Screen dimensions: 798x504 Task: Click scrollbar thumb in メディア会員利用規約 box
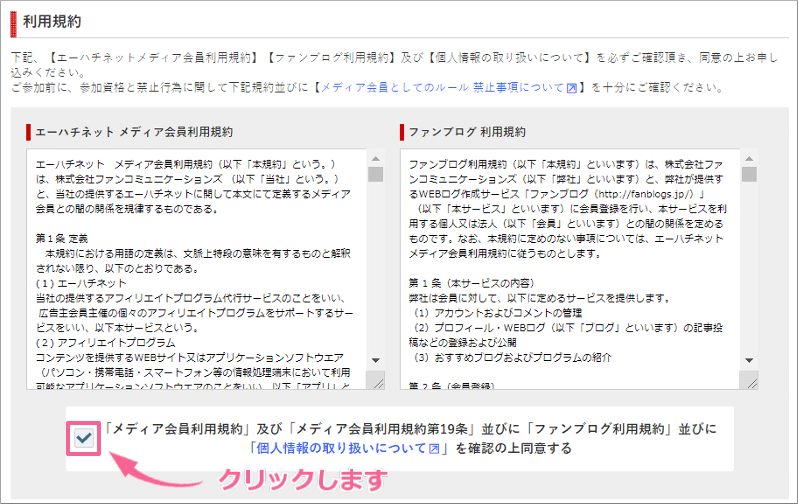pos(376,174)
